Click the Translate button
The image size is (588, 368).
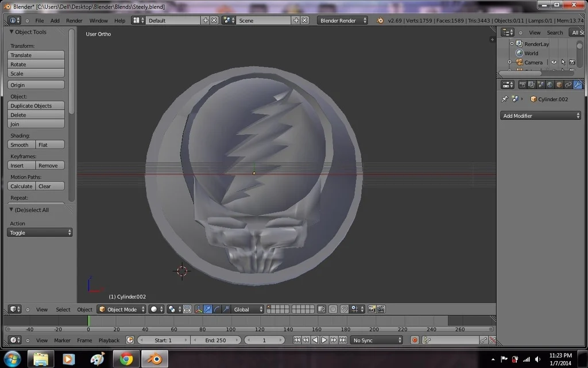point(36,55)
